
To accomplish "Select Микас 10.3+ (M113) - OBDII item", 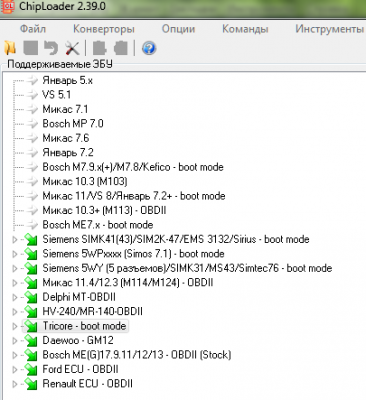I will tap(104, 210).
